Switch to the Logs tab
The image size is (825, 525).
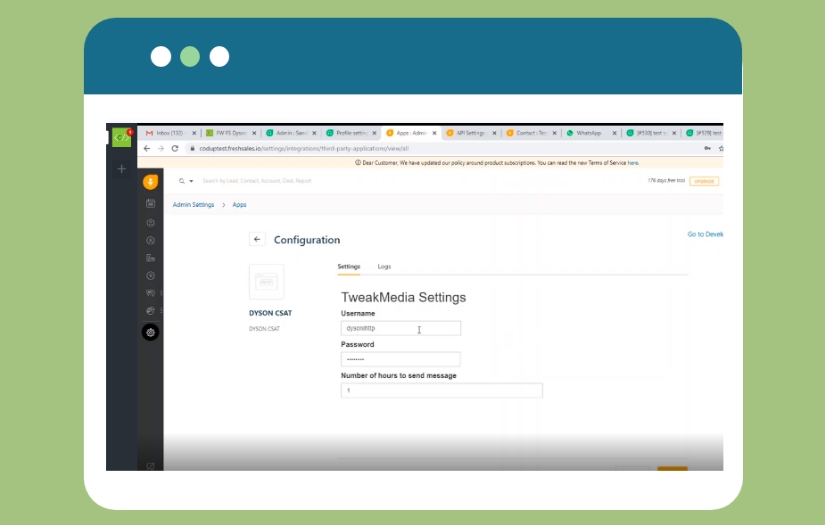click(384, 267)
